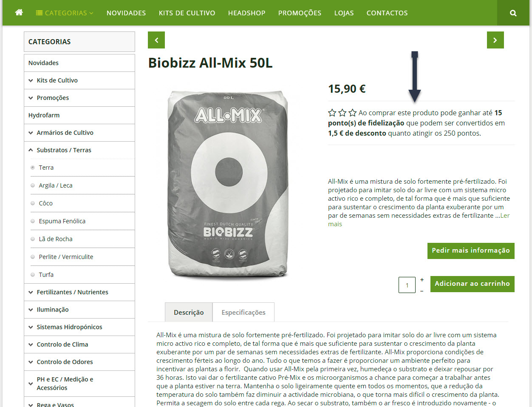The width and height of the screenshot is (532, 407).
Task: Select the Turfa subcategory radio
Action: pyautogui.click(x=33, y=275)
